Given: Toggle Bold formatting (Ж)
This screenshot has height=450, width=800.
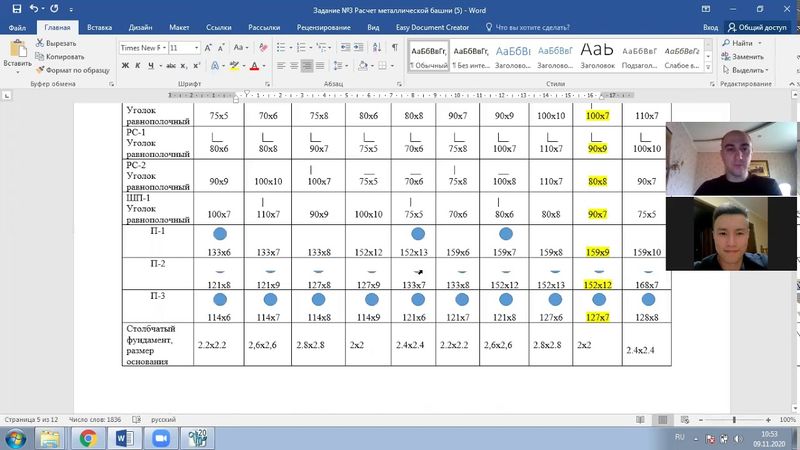Looking at the screenshot, I should [x=125, y=66].
